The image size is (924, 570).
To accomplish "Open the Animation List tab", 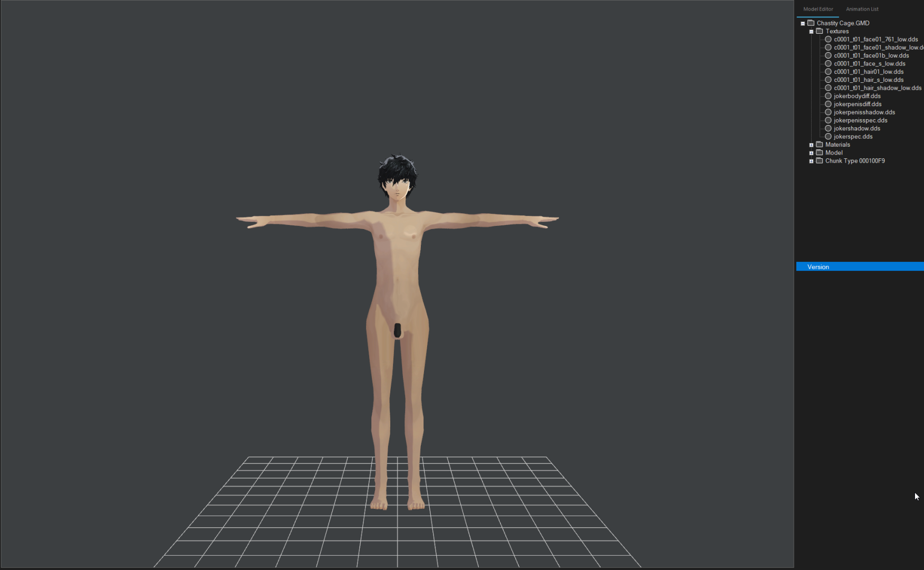I will pyautogui.click(x=862, y=9).
